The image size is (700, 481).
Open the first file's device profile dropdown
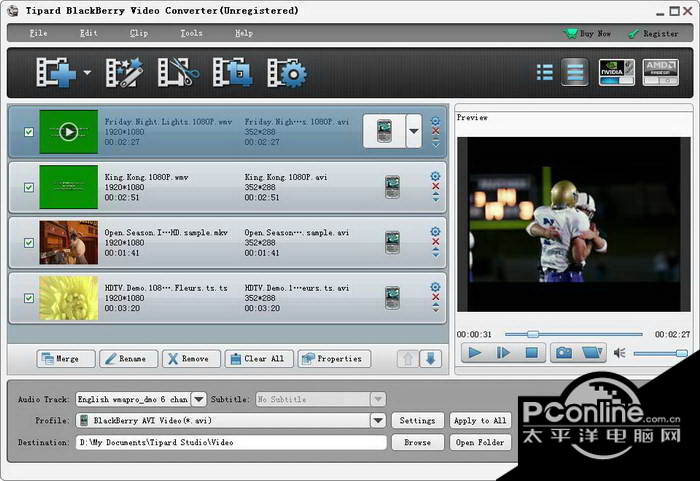(413, 131)
